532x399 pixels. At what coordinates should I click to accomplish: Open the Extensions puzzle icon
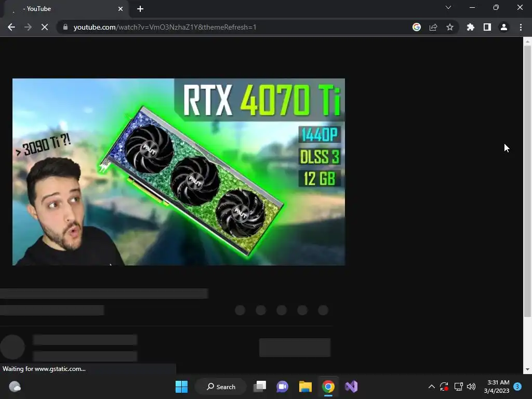click(x=471, y=27)
